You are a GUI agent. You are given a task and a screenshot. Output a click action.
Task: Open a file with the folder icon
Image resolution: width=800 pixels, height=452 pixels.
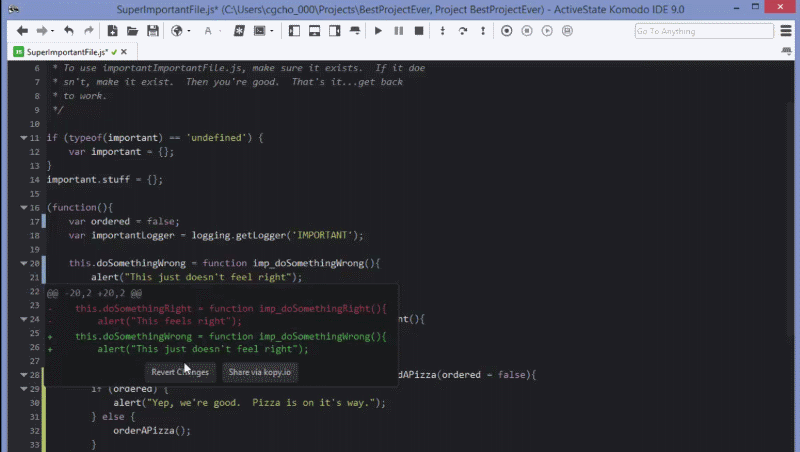[x=132, y=31]
